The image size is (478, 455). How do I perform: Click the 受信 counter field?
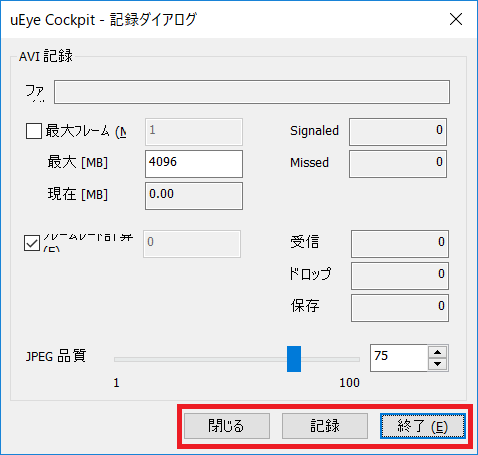pyautogui.click(x=400, y=244)
